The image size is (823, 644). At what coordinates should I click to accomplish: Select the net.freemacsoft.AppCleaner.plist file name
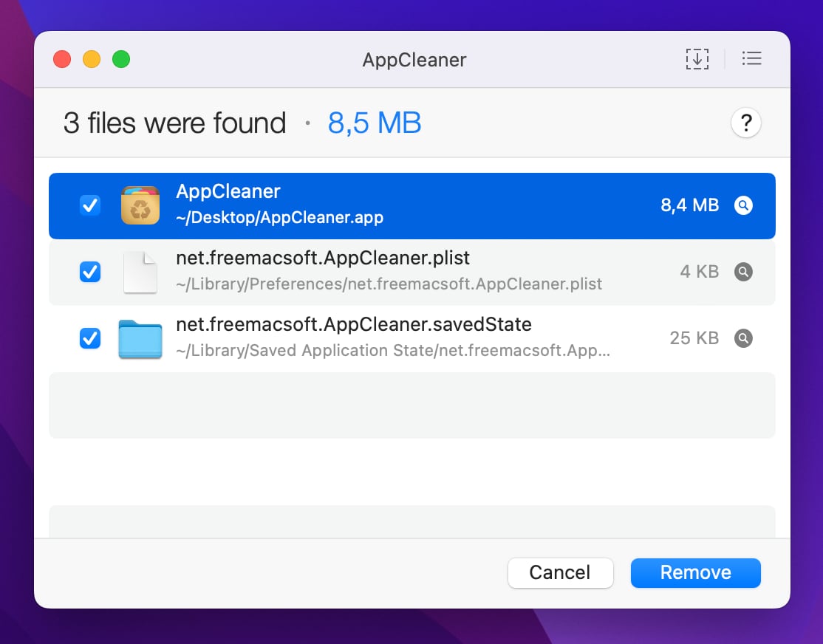coord(323,258)
